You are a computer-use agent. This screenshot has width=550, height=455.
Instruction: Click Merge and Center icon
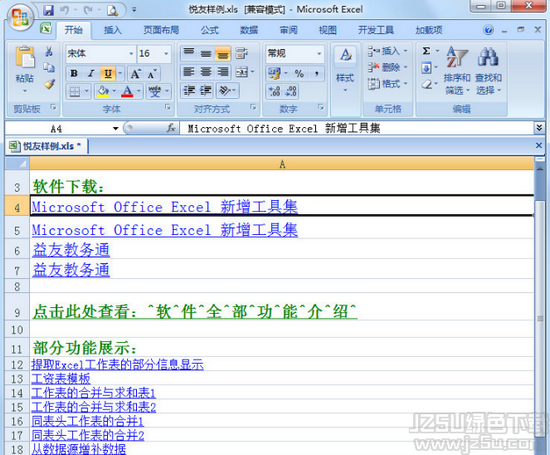242,72
